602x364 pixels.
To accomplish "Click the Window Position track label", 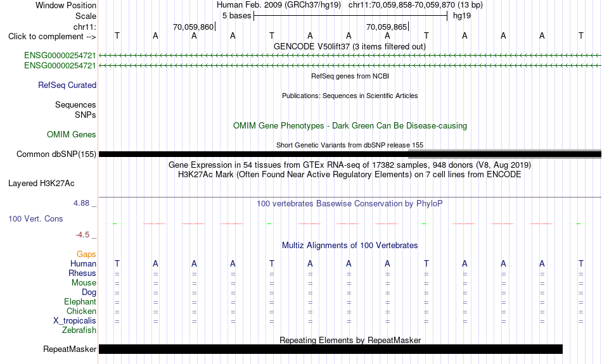I will pyautogui.click(x=66, y=5).
